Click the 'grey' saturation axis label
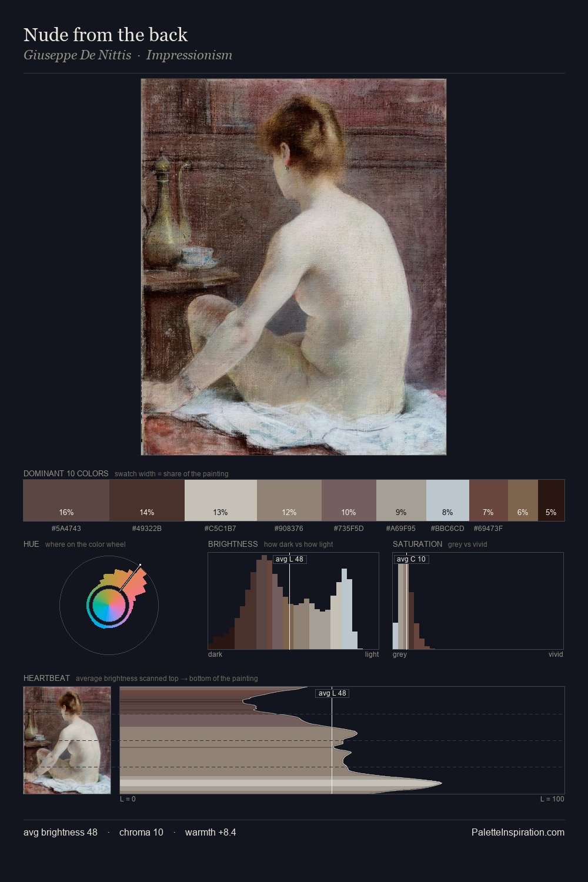This screenshot has width=588, height=882. [400, 654]
